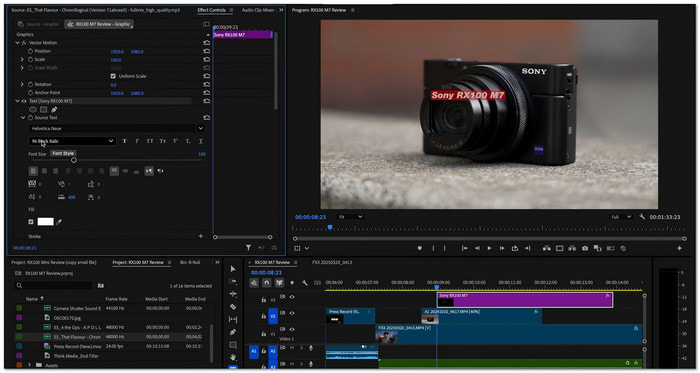Open timeline display settings wrench
The width and height of the screenshot is (700, 373).
pyautogui.click(x=304, y=283)
